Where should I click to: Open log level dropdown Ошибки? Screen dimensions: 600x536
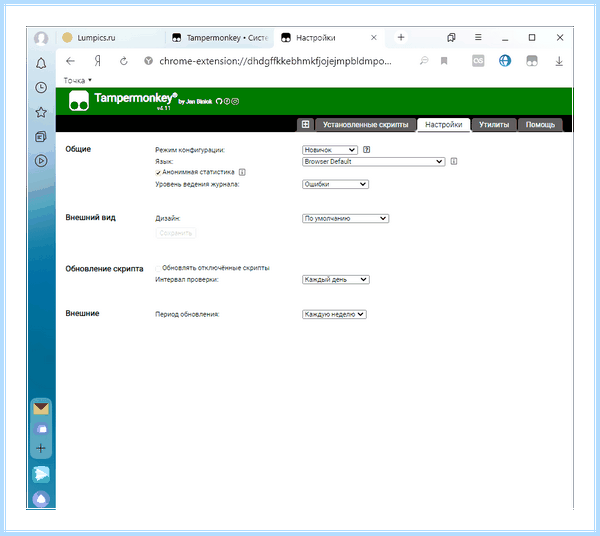coord(335,184)
